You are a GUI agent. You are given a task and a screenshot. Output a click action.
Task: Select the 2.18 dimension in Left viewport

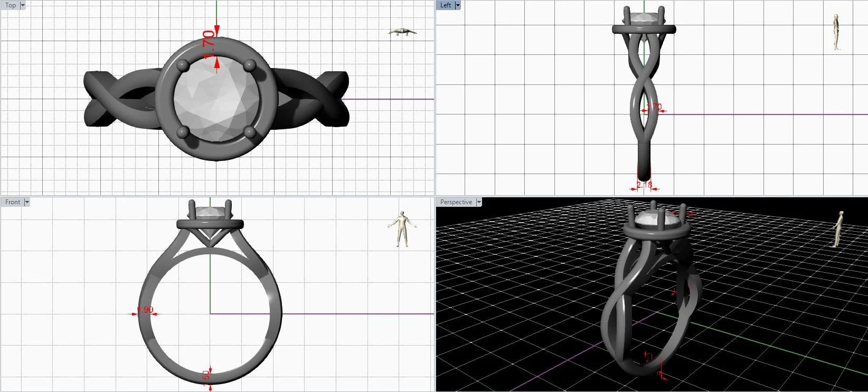coord(644,185)
